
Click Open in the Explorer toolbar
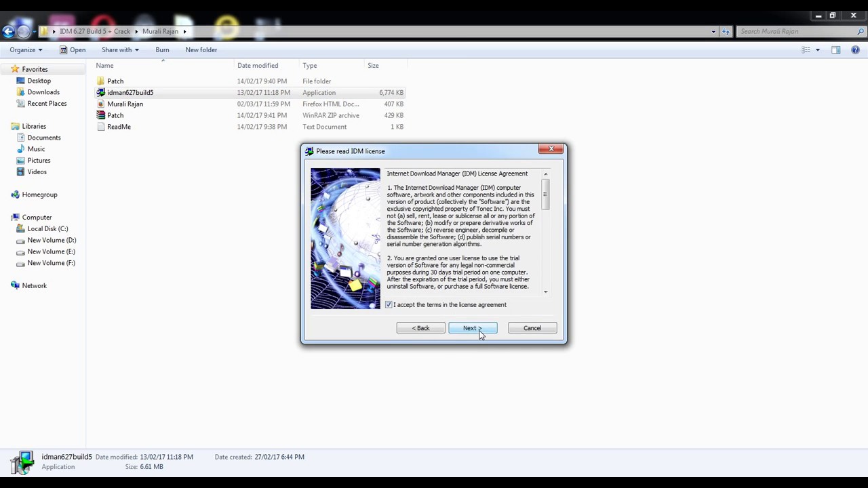72,50
